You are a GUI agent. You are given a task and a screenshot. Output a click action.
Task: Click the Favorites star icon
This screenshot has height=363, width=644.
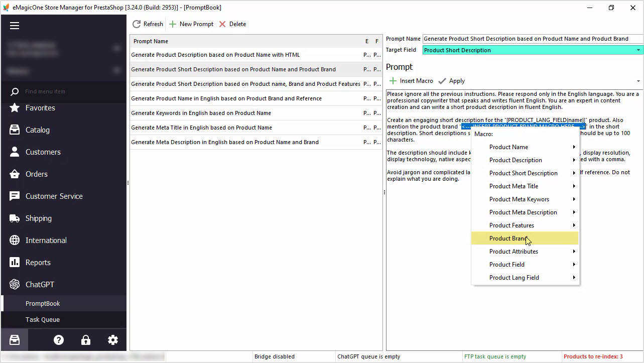coord(15,108)
